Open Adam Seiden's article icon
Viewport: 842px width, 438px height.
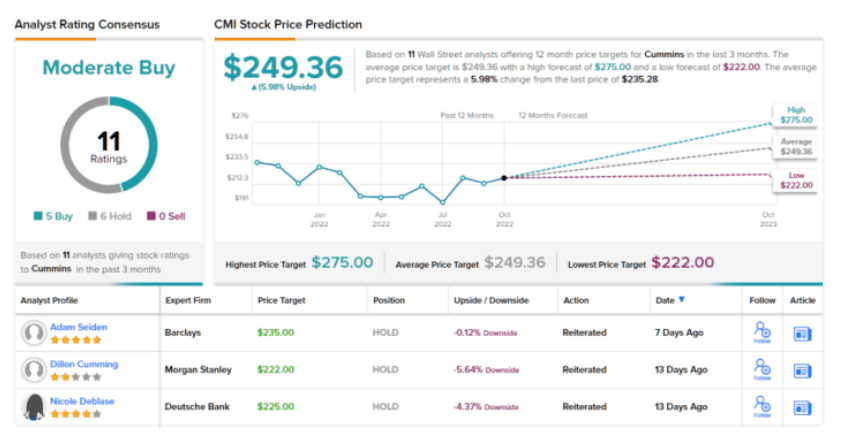802,333
